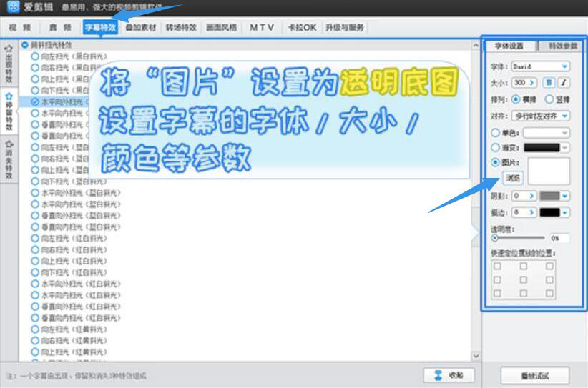The image size is (588, 388).
Task: Click the scroll-up arrow of effects list
Action: click(476, 45)
